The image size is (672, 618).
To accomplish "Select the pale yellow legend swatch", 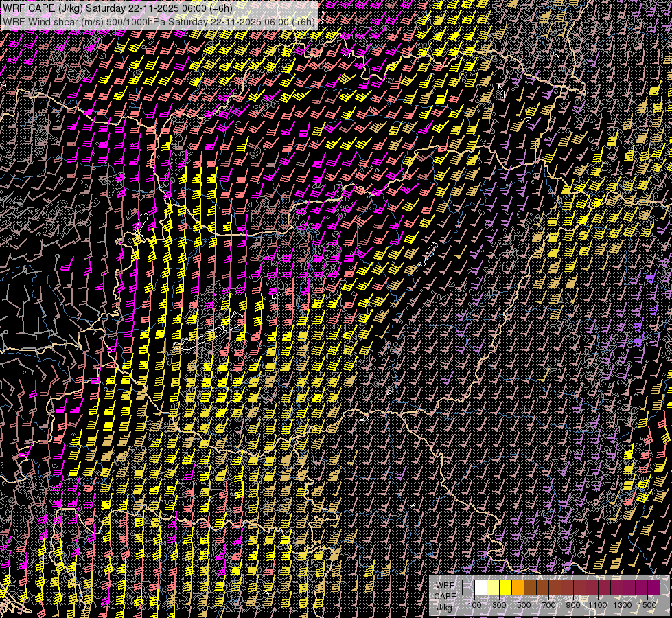I will [x=494, y=587].
